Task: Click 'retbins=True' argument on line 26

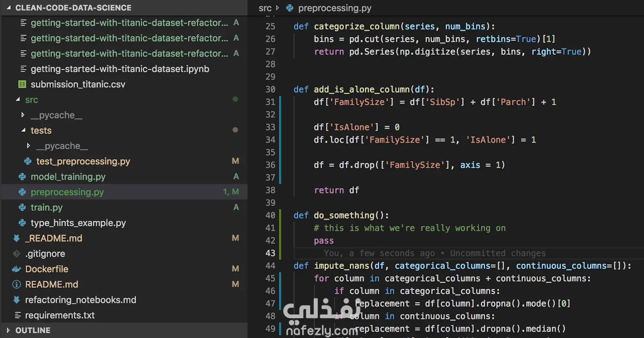Action: point(506,39)
